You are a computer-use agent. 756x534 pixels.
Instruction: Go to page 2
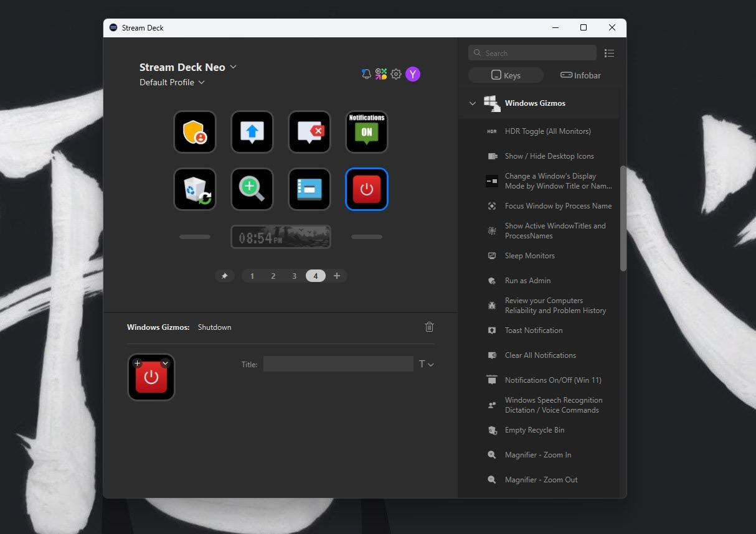click(x=273, y=276)
